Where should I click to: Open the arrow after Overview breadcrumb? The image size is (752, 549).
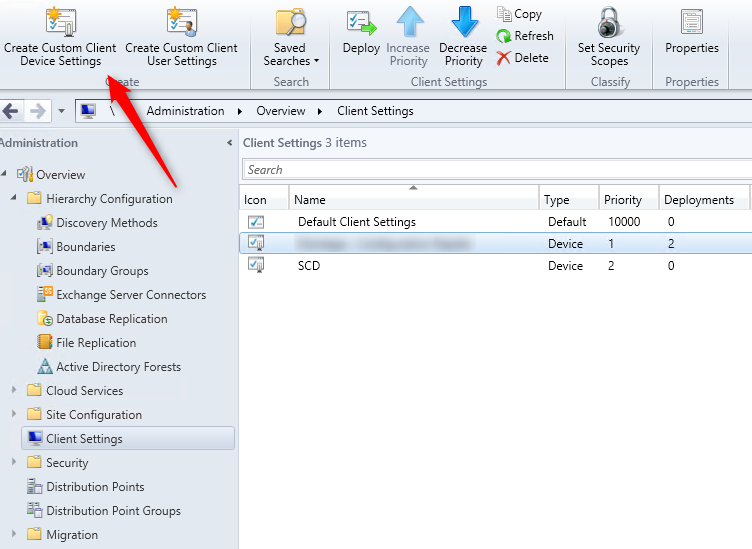(x=320, y=112)
